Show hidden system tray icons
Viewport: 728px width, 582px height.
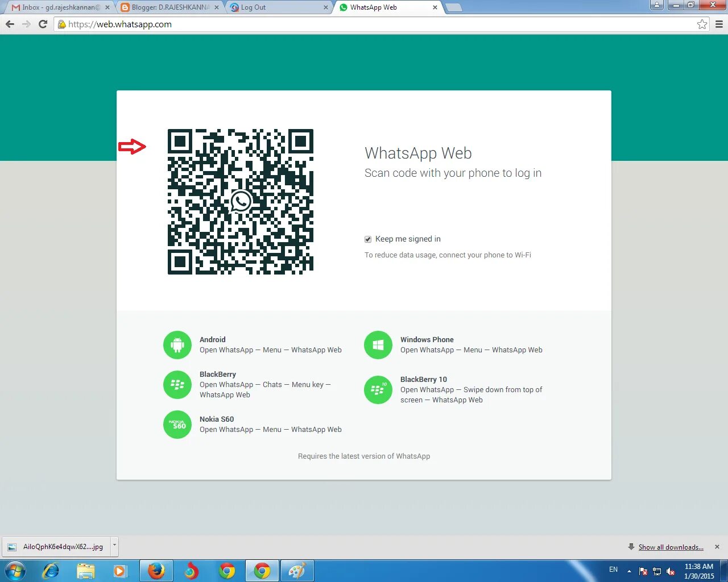click(629, 571)
